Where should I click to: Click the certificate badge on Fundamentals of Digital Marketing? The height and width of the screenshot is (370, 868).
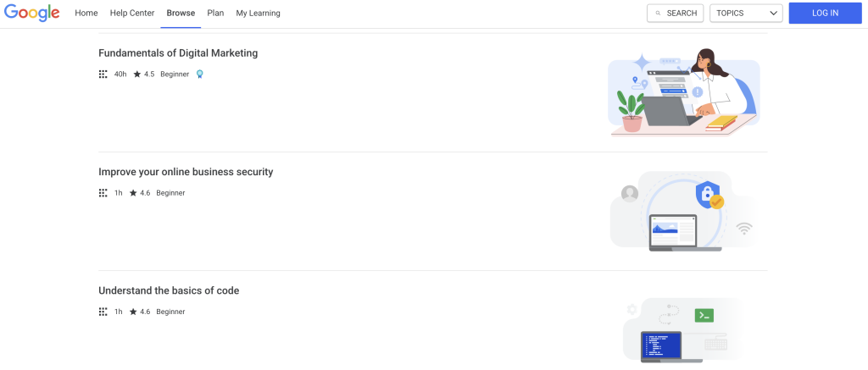[x=200, y=75]
